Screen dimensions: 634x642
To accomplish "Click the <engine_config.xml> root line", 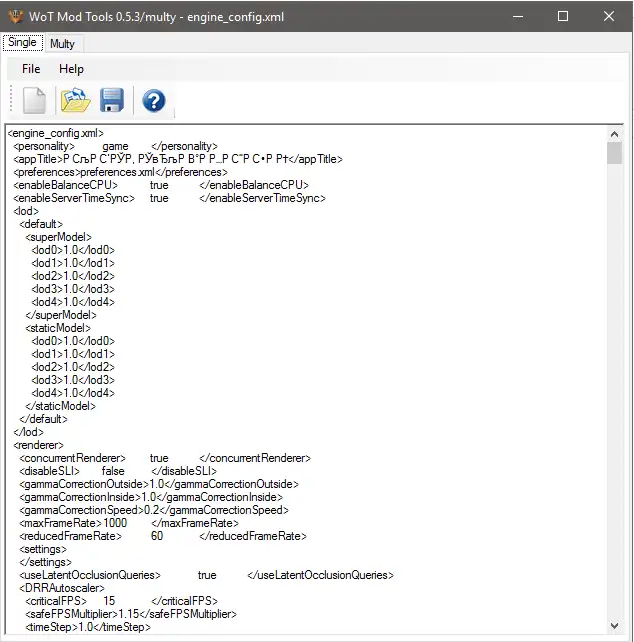I will pos(56,133).
